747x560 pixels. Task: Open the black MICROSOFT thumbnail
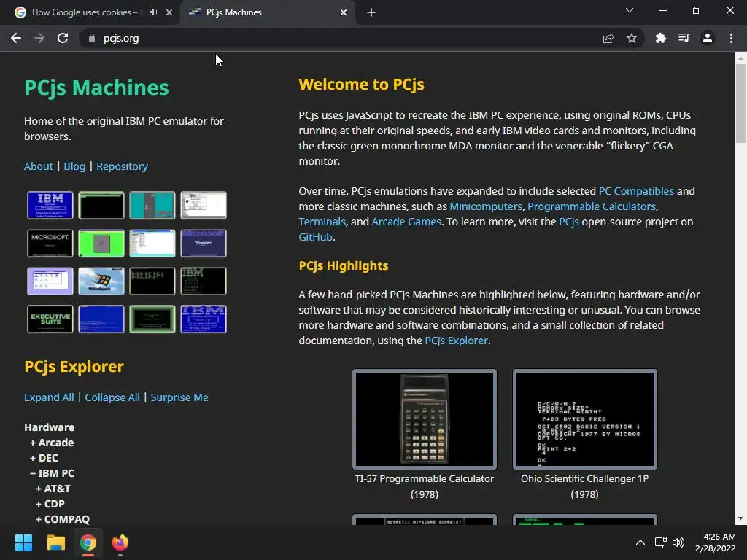coord(50,244)
